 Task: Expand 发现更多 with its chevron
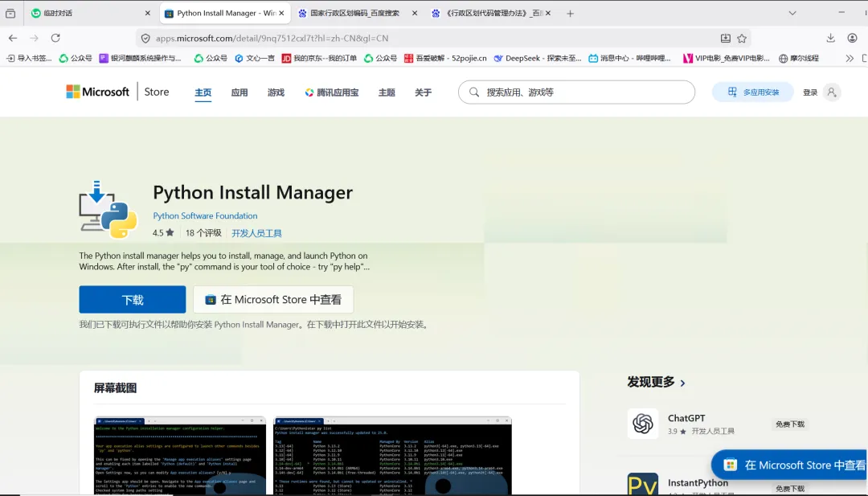tap(682, 383)
